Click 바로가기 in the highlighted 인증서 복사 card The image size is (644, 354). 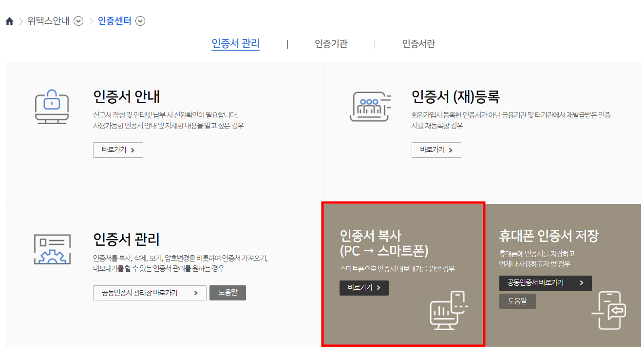364,288
